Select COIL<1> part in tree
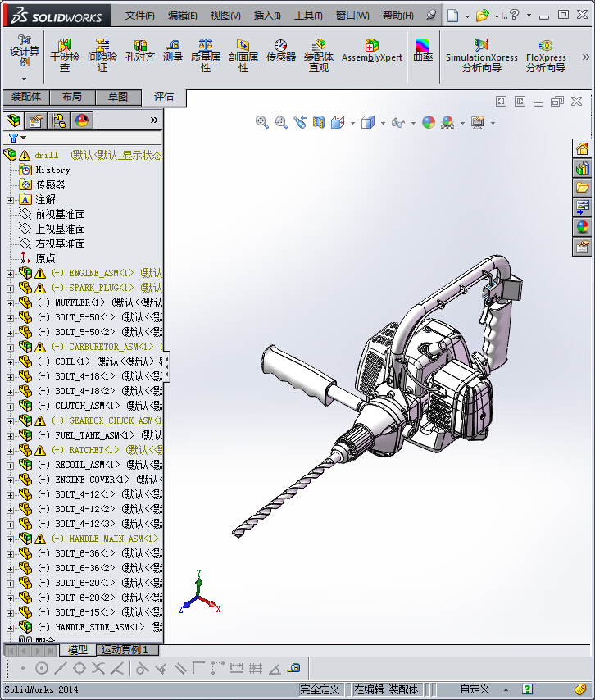 tap(72, 361)
